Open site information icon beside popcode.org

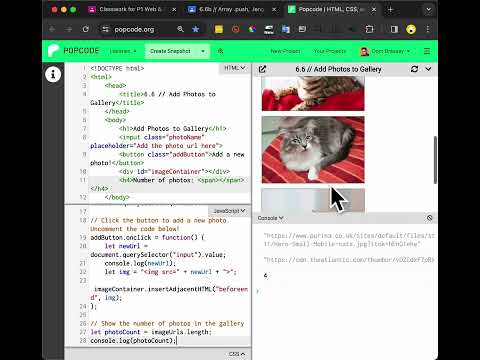(106, 29)
